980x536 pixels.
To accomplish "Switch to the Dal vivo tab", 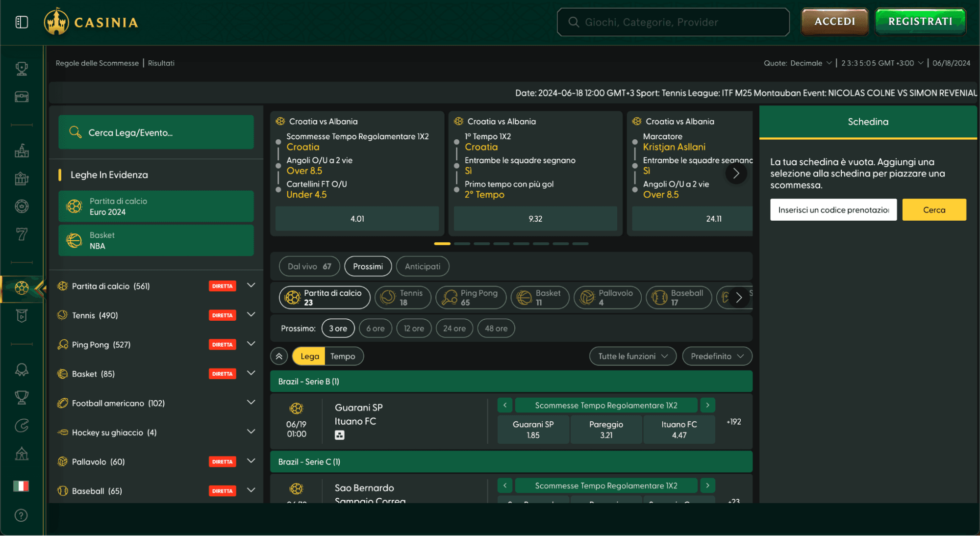I will tap(309, 266).
